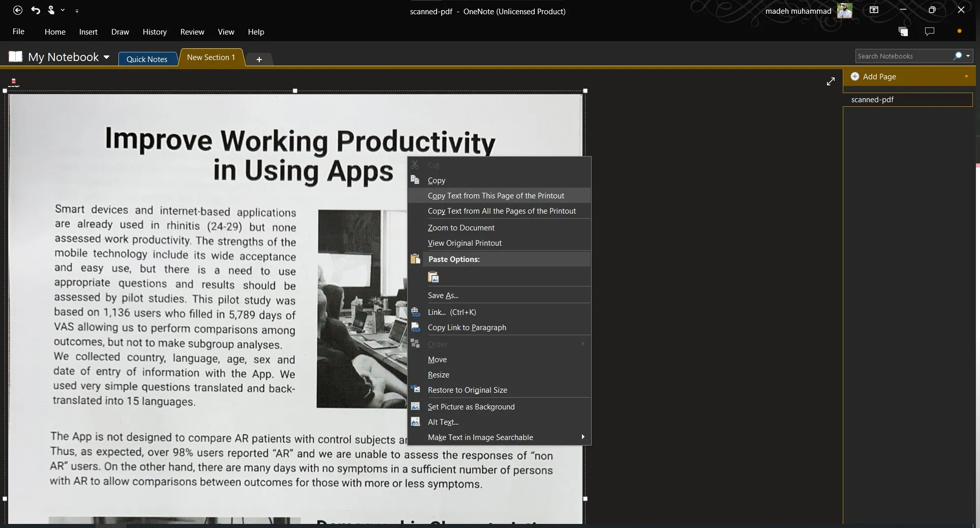Expand the My Notebook dropdown
The height and width of the screenshot is (528, 980).
pyautogui.click(x=106, y=57)
